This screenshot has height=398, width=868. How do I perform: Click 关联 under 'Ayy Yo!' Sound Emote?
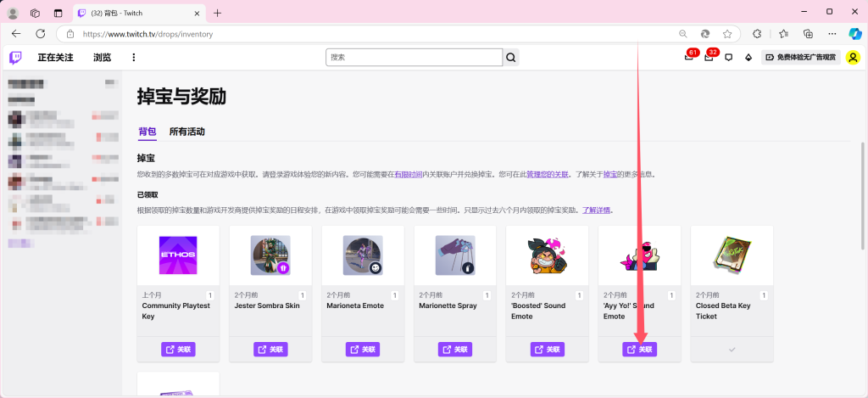pos(640,350)
